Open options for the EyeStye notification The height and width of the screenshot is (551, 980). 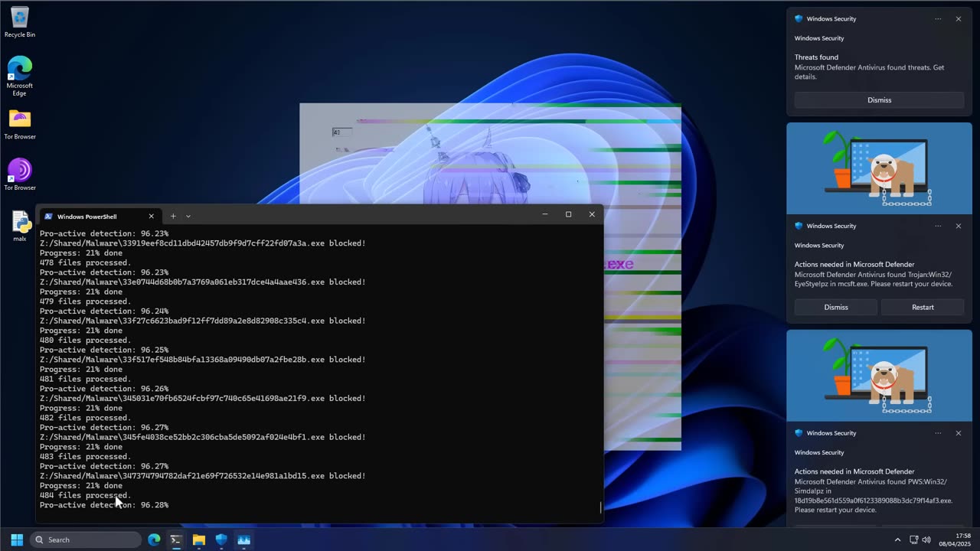(938, 226)
